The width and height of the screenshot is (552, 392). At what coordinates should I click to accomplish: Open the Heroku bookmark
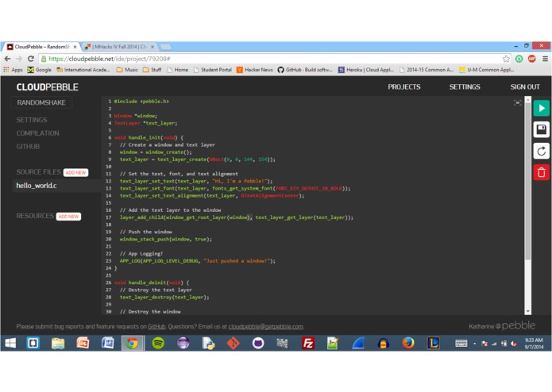click(366, 70)
